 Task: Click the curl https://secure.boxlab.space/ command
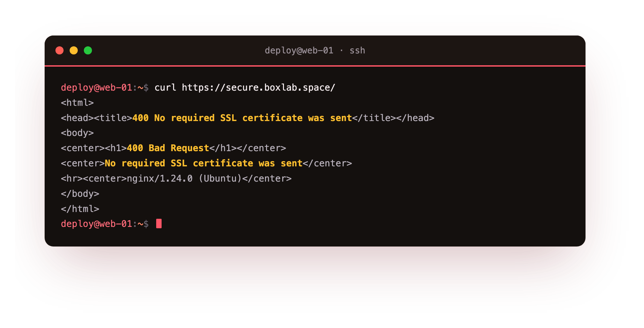(x=245, y=88)
